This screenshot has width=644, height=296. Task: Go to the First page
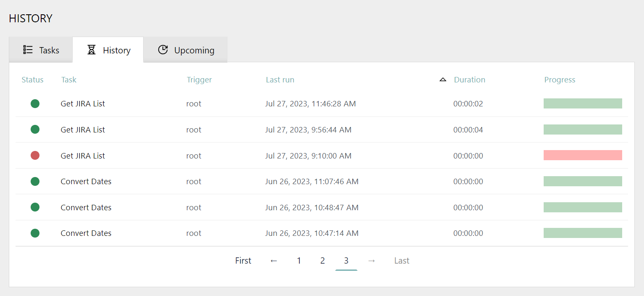pos(243,261)
